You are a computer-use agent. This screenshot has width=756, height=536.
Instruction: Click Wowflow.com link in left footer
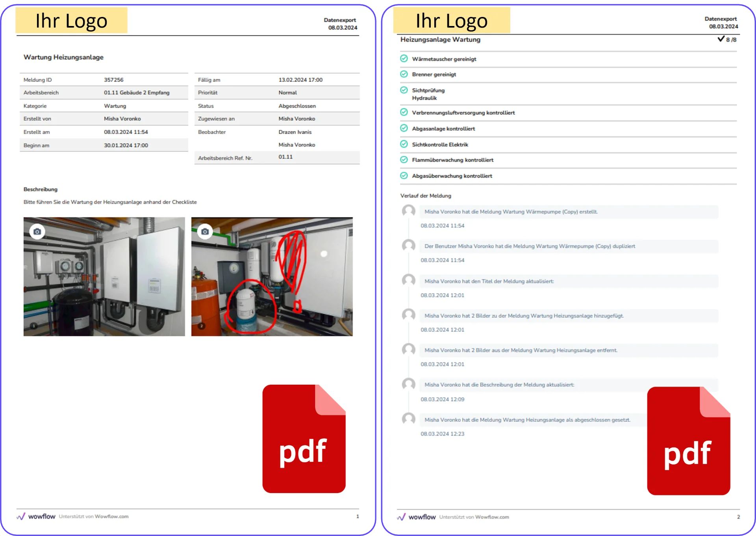(x=111, y=516)
